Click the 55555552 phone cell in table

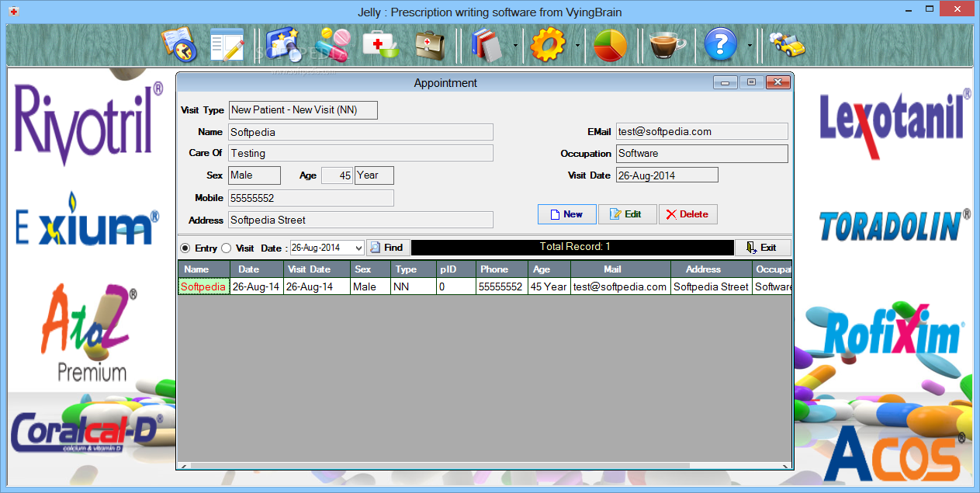(x=501, y=286)
